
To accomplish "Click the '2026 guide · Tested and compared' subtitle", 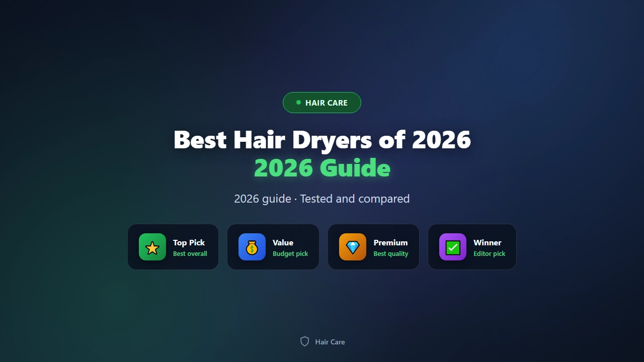I will click(322, 199).
